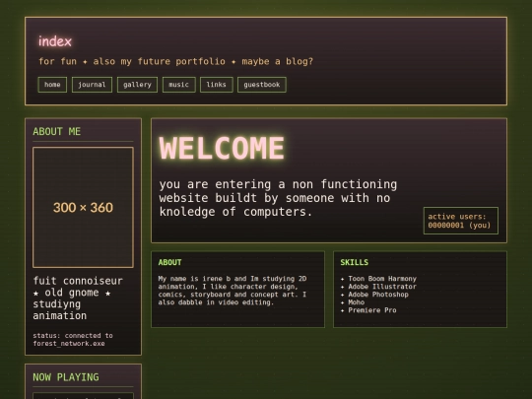Viewport: 532px width, 399px height.
Task: Go to the journal page
Action: click(92, 85)
